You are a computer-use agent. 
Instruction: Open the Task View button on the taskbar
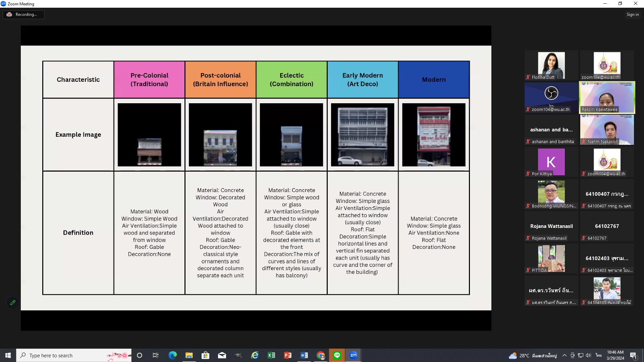pos(156,355)
